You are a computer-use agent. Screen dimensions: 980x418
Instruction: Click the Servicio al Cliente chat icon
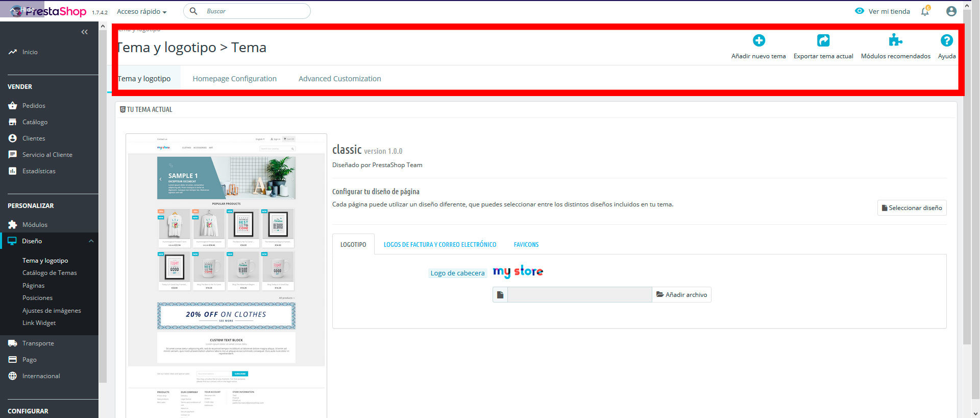(x=13, y=155)
